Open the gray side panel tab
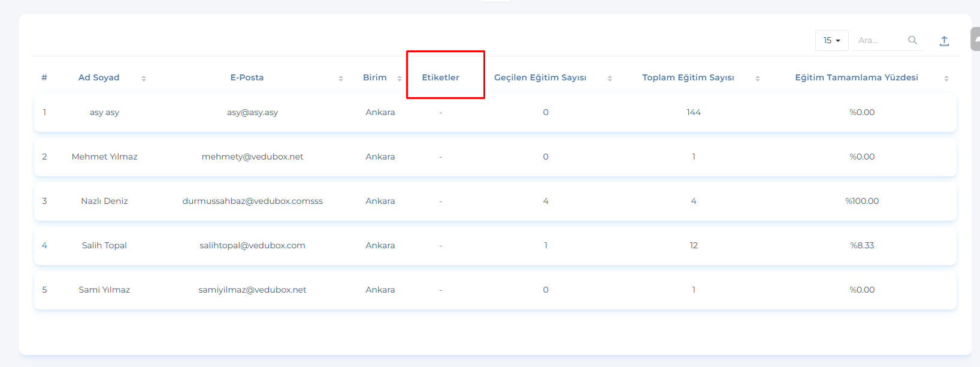The image size is (980, 367). 976,39
